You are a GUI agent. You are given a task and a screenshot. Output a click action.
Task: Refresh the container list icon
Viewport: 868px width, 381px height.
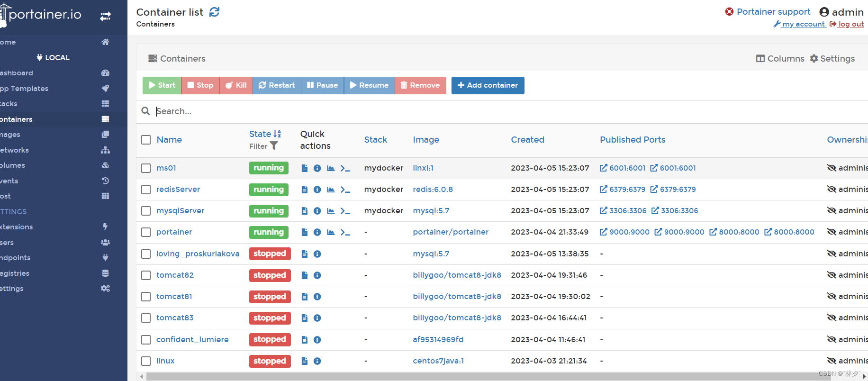point(215,12)
